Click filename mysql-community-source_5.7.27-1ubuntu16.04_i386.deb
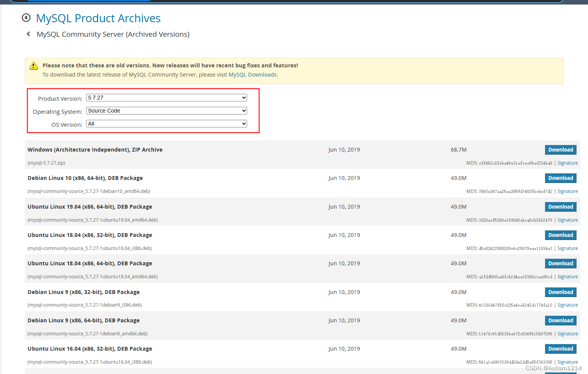588x374 pixels. 90,362
